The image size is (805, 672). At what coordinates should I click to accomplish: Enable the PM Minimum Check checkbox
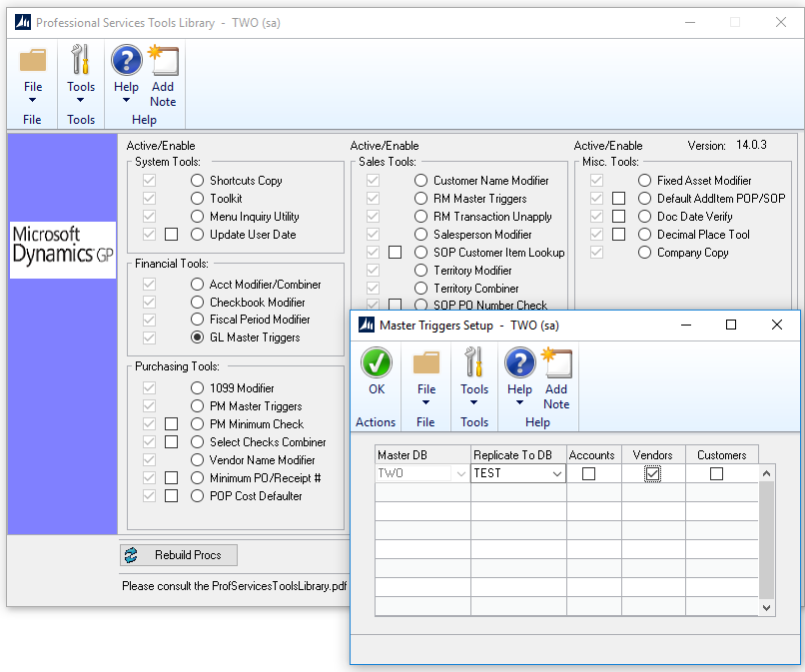(172, 424)
